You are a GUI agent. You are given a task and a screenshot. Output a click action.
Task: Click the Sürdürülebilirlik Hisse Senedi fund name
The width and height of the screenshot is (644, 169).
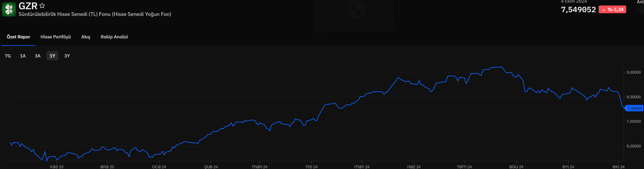point(95,14)
